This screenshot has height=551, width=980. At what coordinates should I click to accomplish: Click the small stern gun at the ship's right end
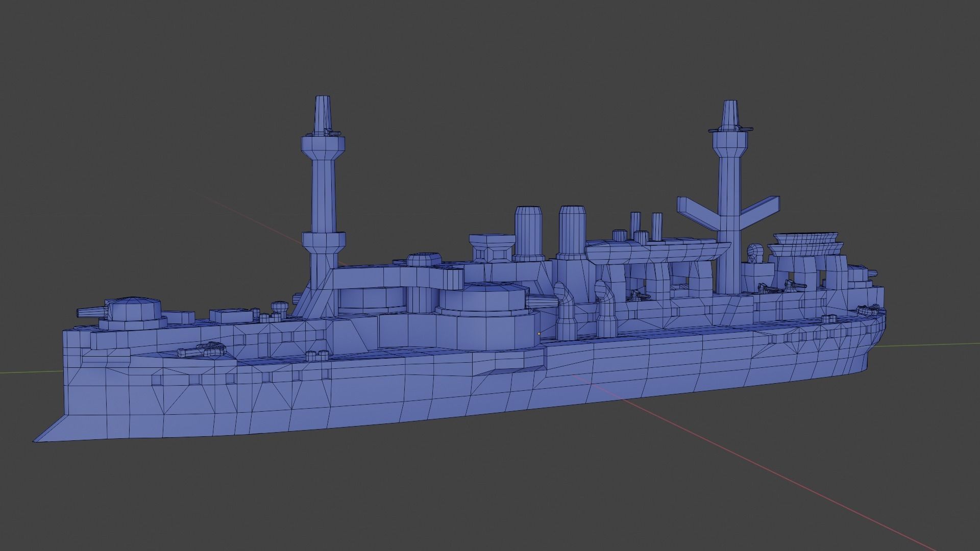pos(868,309)
